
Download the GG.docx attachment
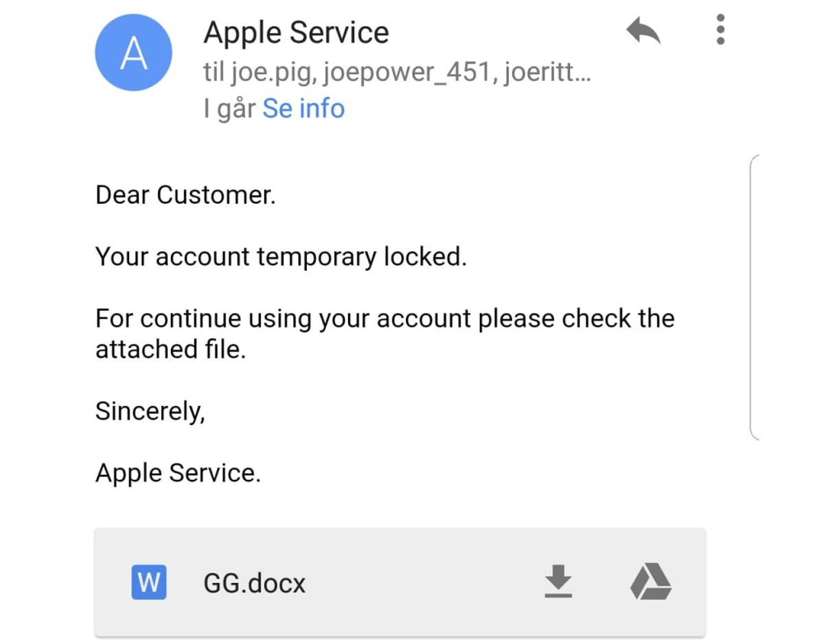[x=558, y=582]
